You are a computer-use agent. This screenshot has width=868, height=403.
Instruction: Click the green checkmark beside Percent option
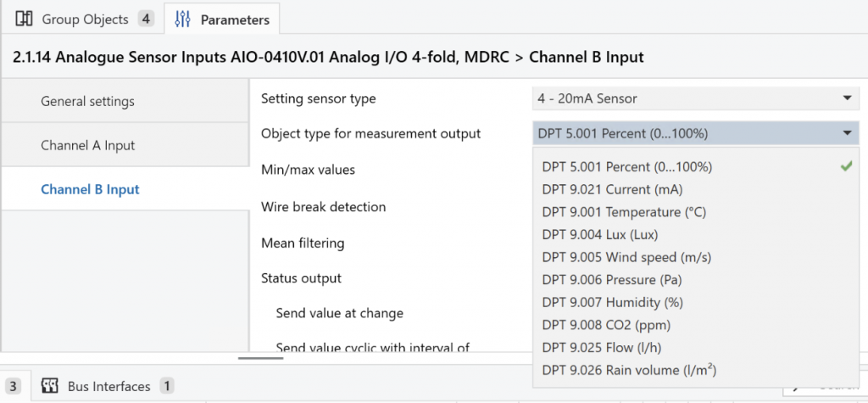tap(845, 167)
